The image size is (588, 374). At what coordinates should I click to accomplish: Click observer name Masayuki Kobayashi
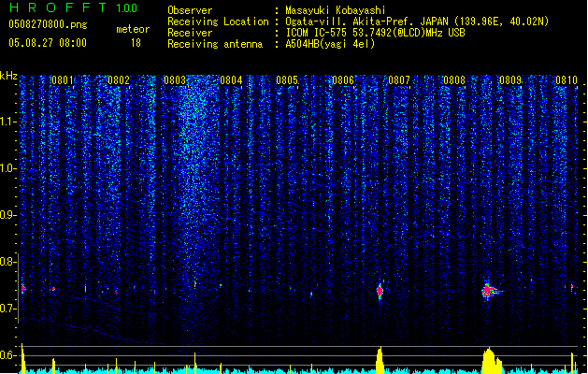pyautogui.click(x=336, y=10)
